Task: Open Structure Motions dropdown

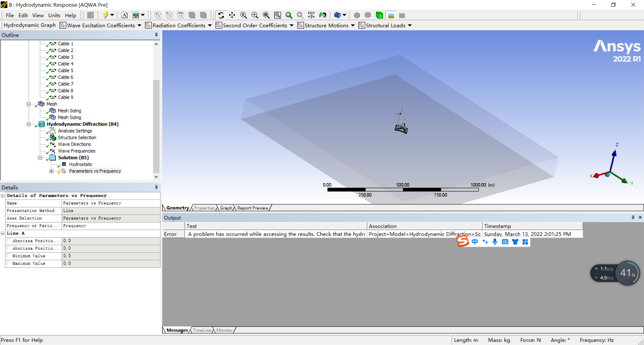Action: 353,25
